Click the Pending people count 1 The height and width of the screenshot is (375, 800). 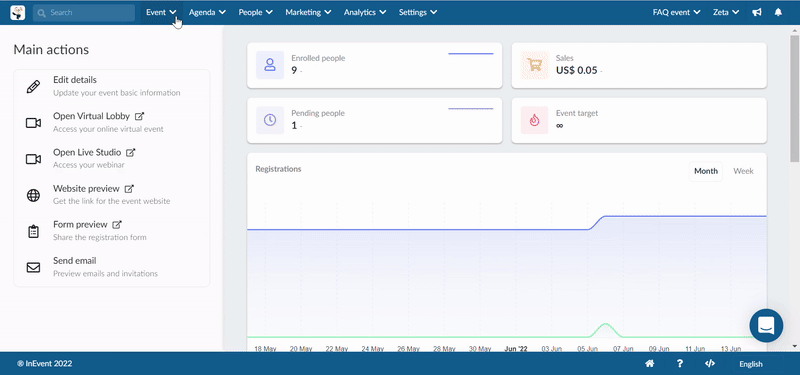tap(294, 126)
